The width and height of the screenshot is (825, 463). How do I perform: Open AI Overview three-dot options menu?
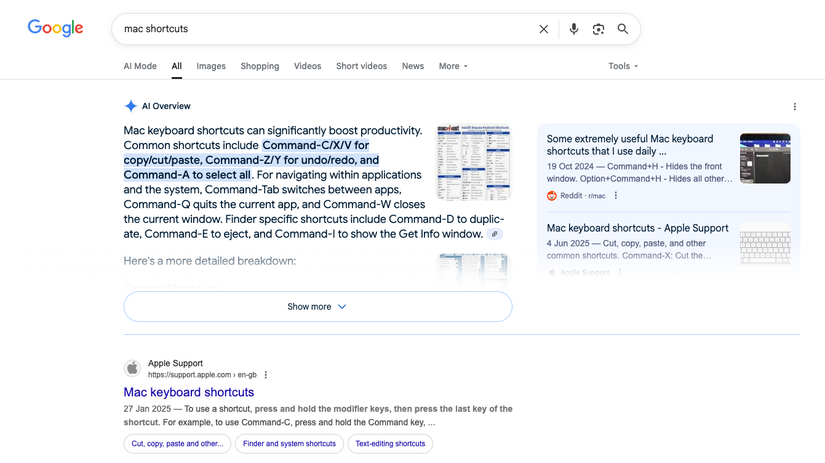pos(795,106)
